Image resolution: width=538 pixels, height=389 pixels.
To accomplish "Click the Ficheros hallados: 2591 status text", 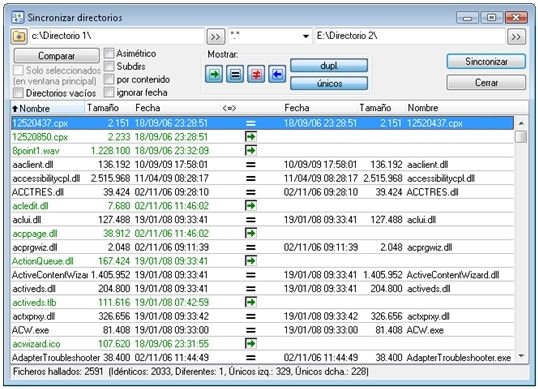I will (58, 372).
